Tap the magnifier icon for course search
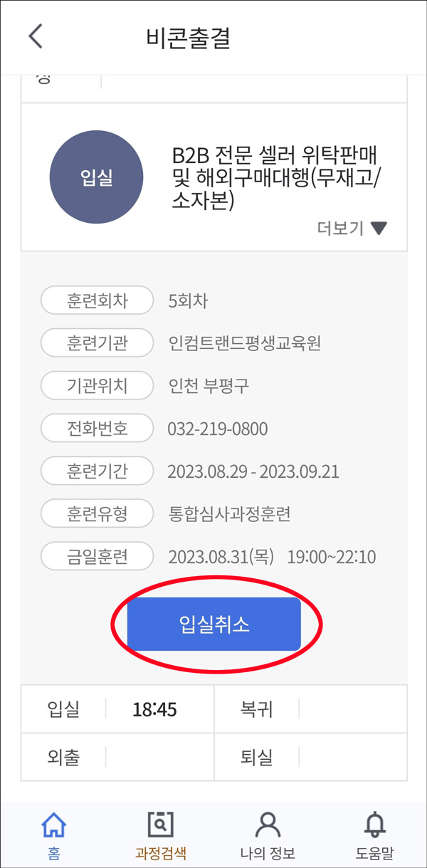 (x=160, y=822)
